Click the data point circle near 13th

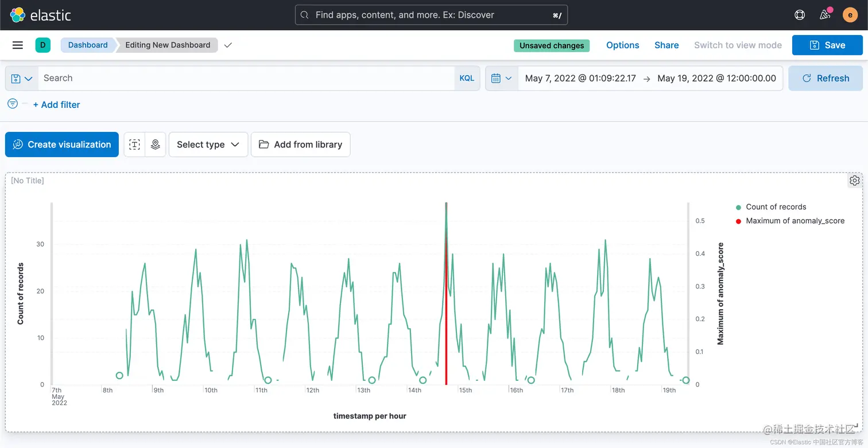pos(371,380)
